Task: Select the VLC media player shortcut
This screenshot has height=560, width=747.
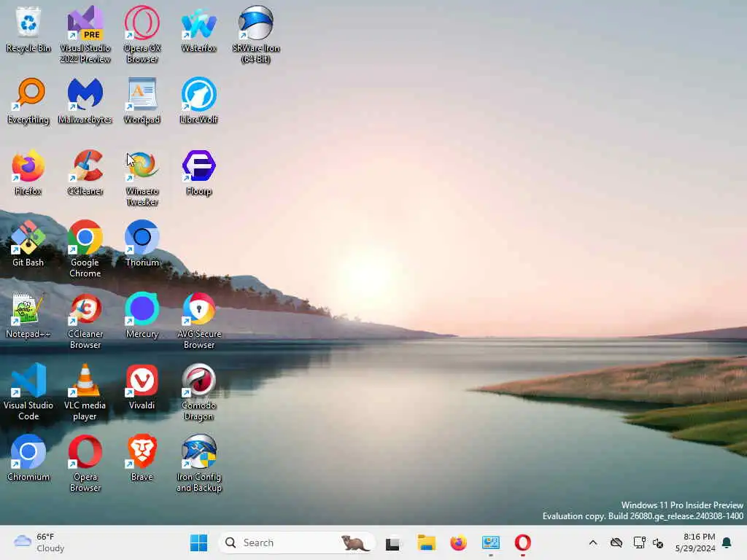Action: (x=85, y=392)
